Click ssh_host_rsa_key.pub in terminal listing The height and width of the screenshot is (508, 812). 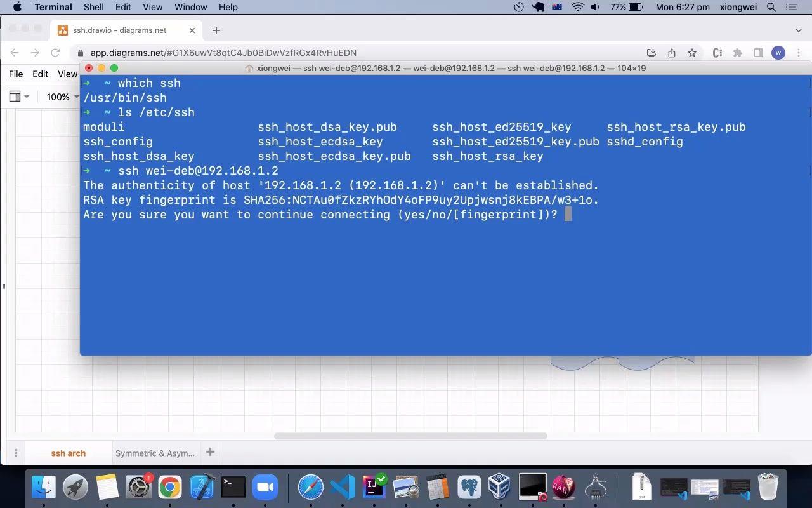tap(676, 127)
